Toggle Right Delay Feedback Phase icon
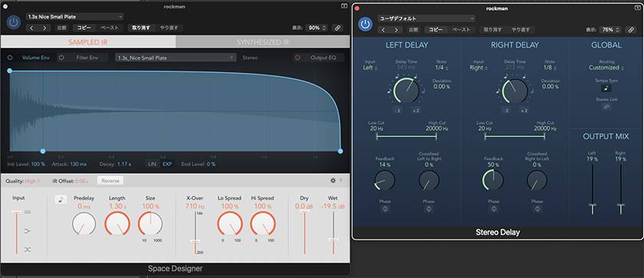Screen dimensions: 644x278 coord(493,209)
